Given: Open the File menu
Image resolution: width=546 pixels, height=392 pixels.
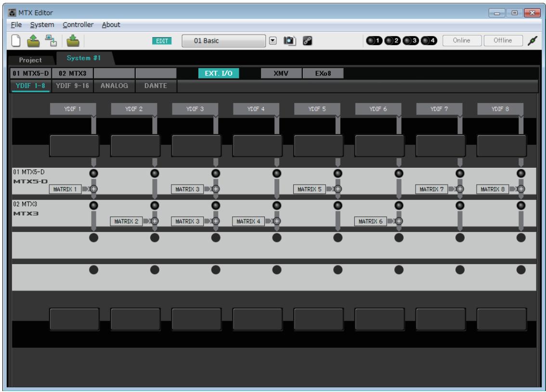Looking at the screenshot, I should pos(16,25).
